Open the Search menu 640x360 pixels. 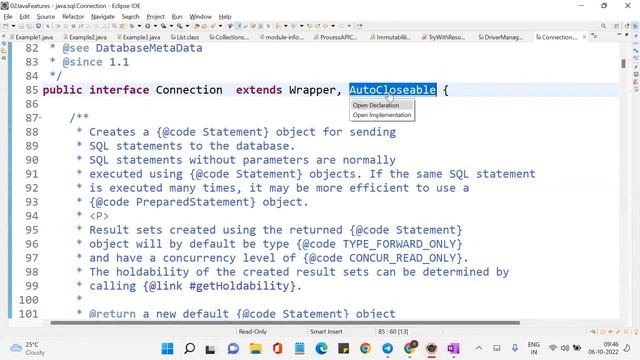click(x=130, y=17)
